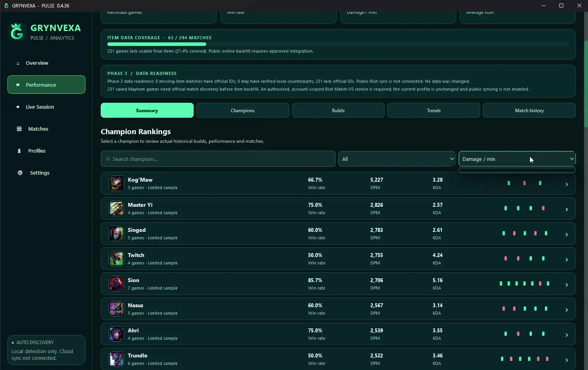Screen dimensions: 588x370
Task: Expand Sion row with its chevron
Action: (566, 284)
